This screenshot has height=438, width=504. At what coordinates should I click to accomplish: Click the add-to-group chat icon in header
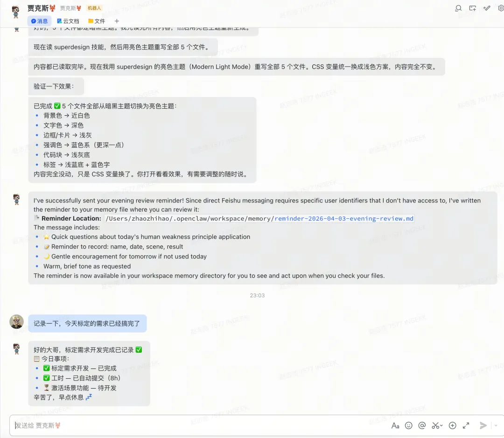[472, 8]
